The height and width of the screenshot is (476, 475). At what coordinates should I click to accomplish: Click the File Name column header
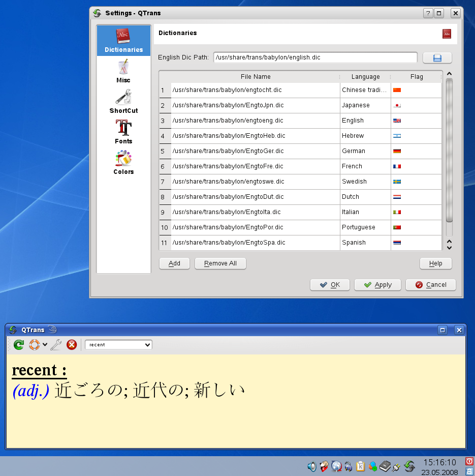(x=256, y=77)
